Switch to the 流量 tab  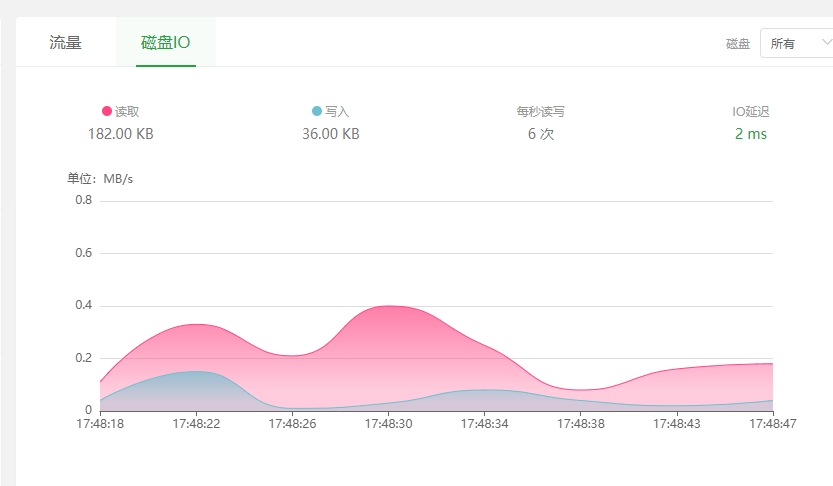click(65, 42)
